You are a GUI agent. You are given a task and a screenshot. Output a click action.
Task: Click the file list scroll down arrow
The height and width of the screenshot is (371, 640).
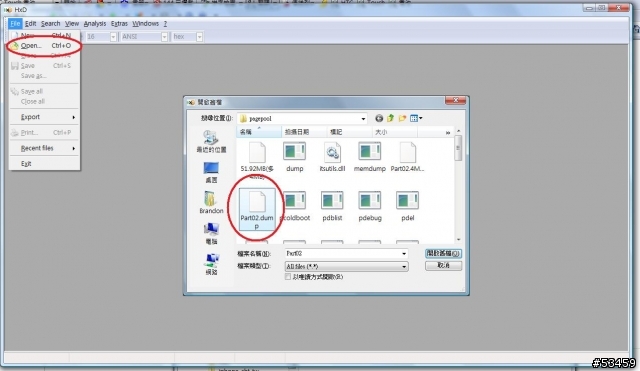tap(458, 240)
